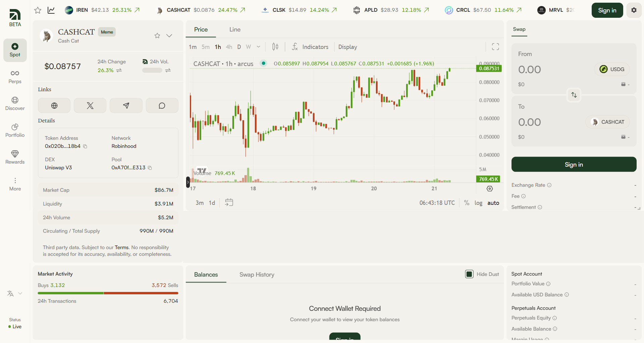This screenshot has width=644, height=343.
Task: Open the settings gear icon
Action: [x=634, y=10]
